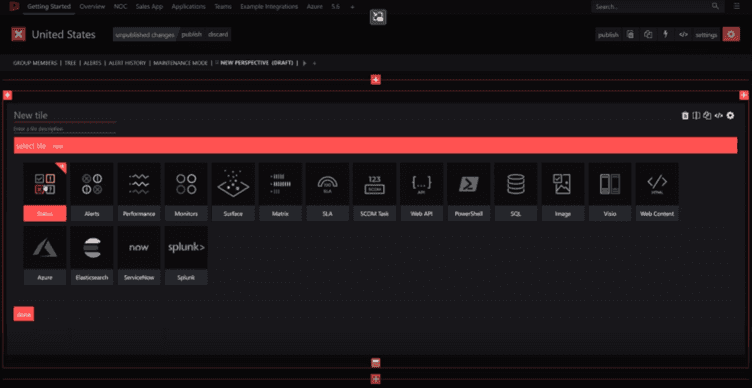Open Example Integrations nav item
Image resolution: width=752 pixels, height=388 pixels.
tap(269, 7)
